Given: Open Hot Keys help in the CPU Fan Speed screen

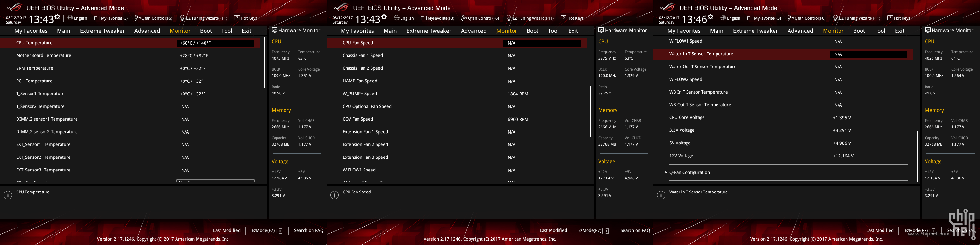Looking at the screenshot, I should click(x=572, y=18).
